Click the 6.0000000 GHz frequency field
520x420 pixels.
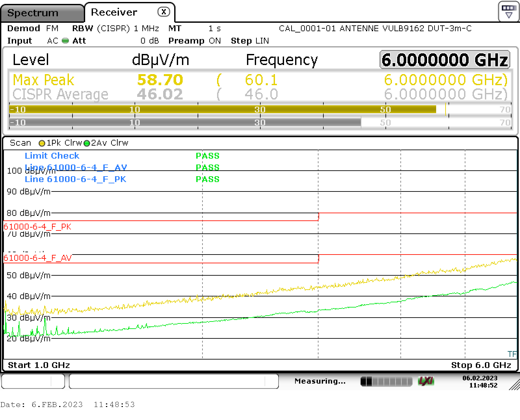(x=445, y=60)
